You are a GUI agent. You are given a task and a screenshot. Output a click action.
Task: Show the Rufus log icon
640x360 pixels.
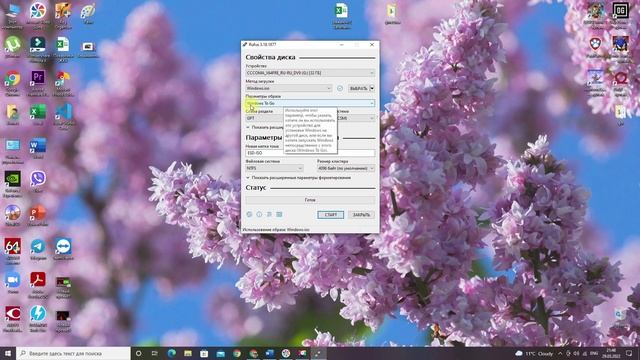[279, 214]
